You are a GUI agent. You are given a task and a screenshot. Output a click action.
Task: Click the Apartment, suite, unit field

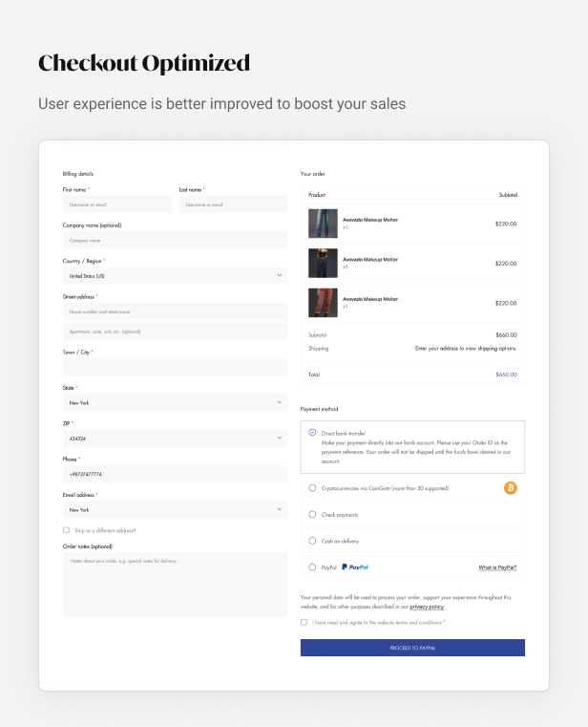click(175, 331)
